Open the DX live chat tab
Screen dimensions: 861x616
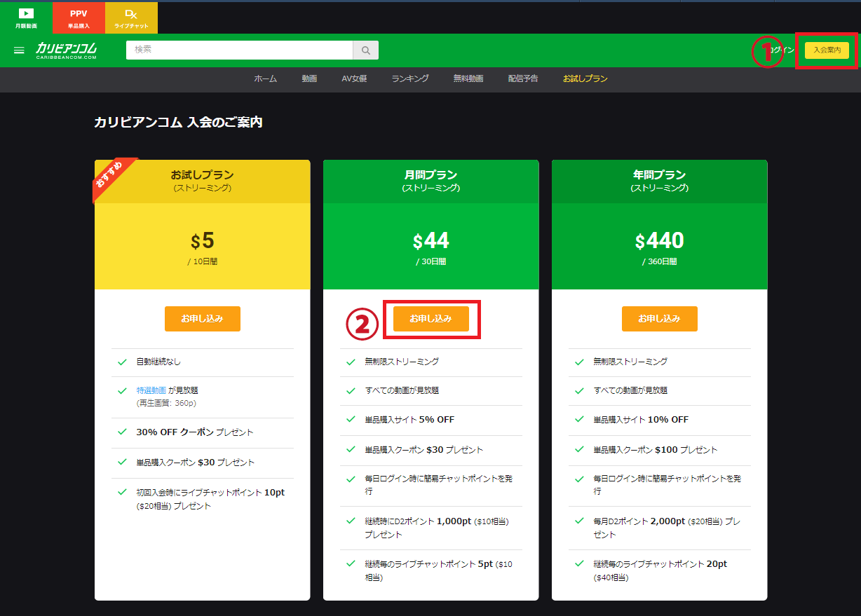click(131, 18)
